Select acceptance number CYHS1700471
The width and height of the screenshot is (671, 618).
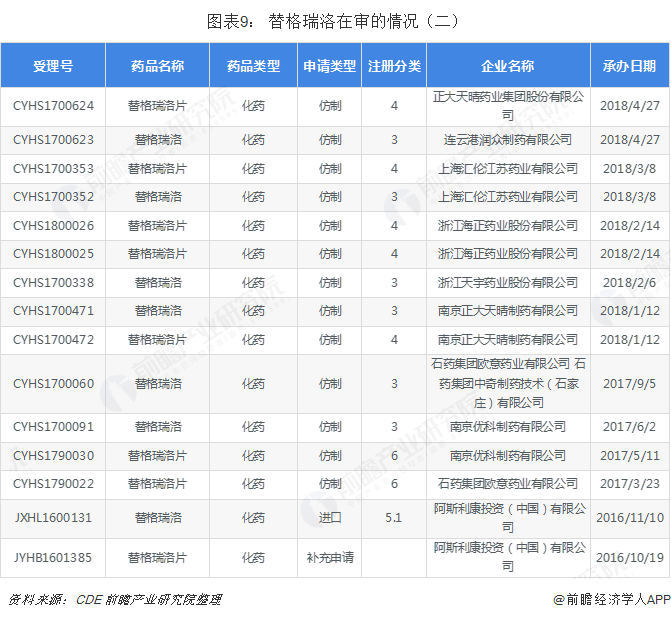pos(53,311)
